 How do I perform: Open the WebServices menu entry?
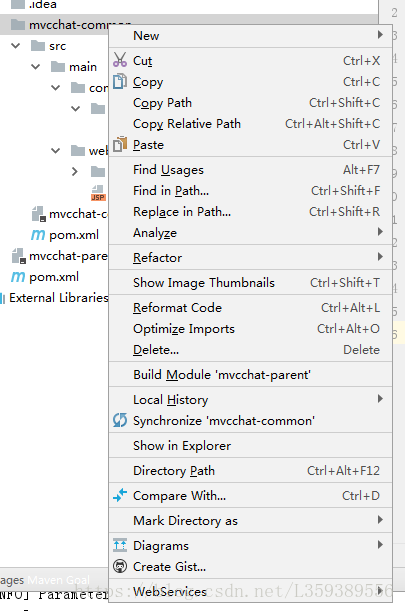(x=250, y=591)
